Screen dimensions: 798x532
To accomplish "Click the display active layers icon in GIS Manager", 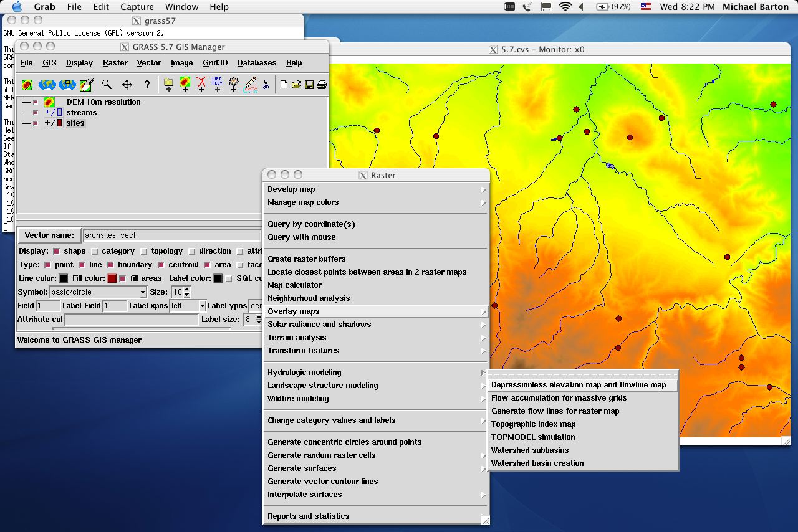I will 27,84.
